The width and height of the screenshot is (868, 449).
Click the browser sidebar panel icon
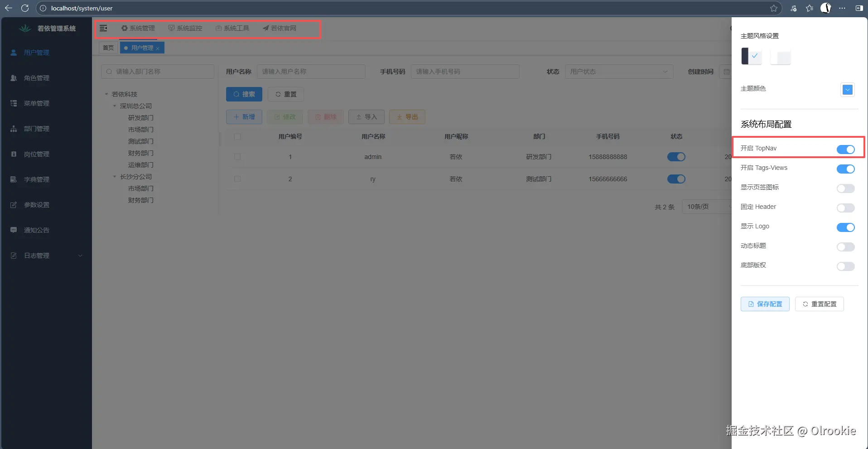click(x=859, y=8)
